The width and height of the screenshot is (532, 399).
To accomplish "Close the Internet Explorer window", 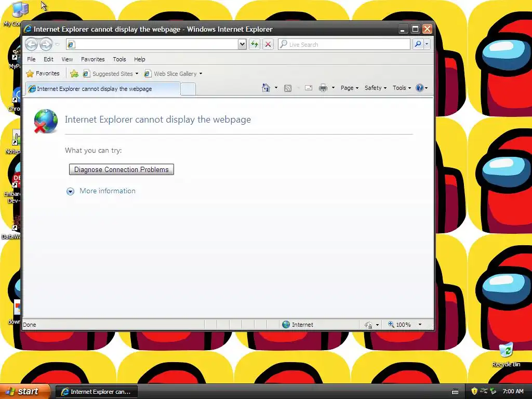I will click(427, 29).
